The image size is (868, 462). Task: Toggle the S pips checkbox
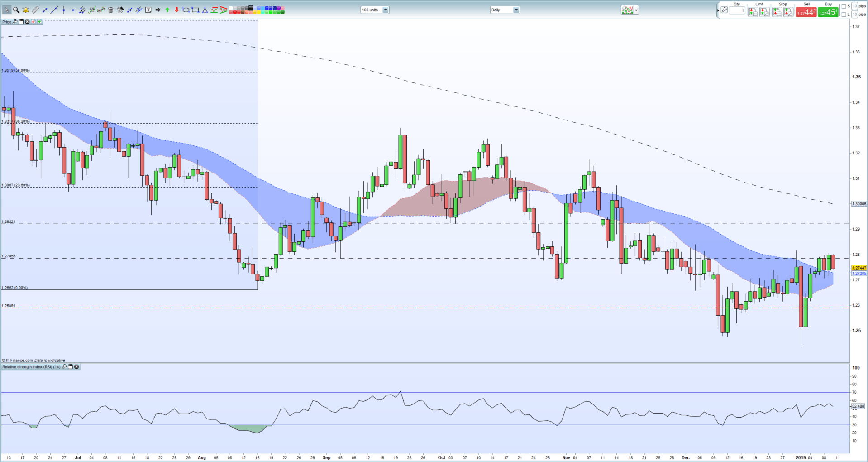pos(844,6)
